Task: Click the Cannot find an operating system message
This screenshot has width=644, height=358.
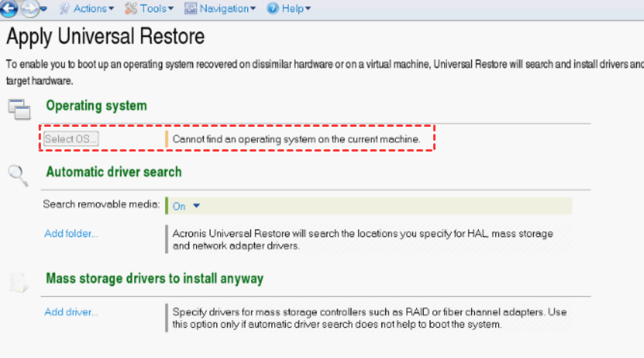Action: tap(296, 139)
